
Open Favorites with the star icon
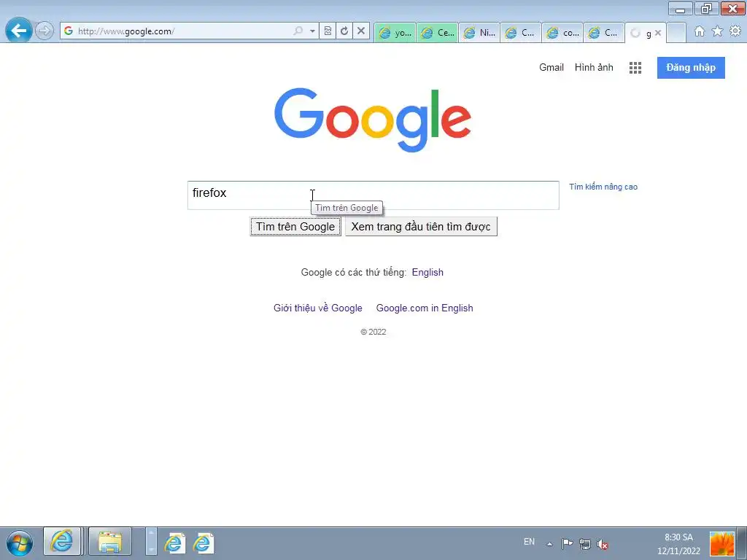point(718,31)
